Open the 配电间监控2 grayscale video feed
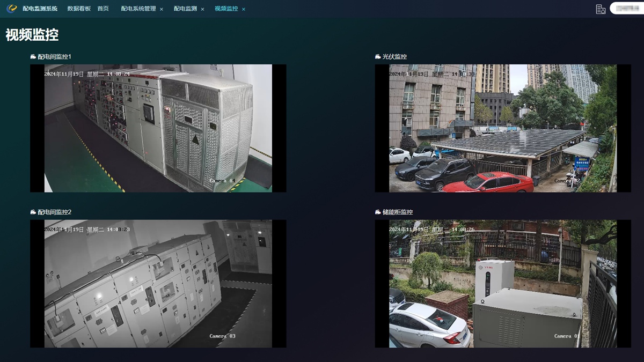Viewport: 644px width, 362px height. coord(158,284)
